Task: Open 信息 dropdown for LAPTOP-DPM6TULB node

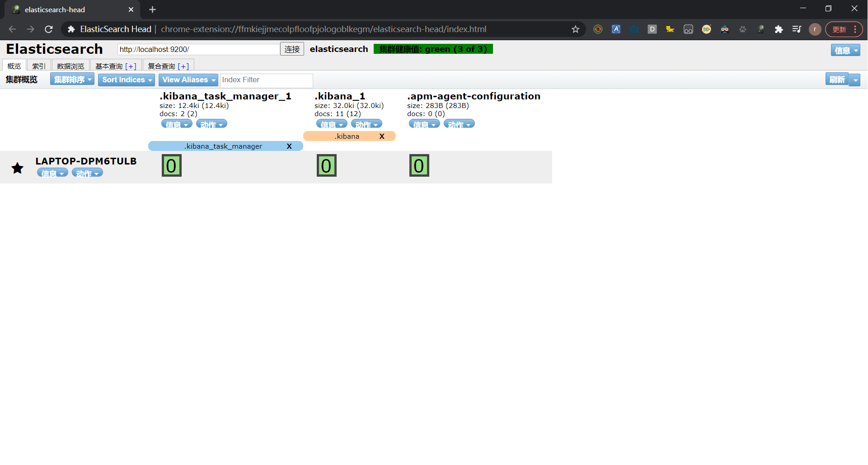Action: 52,173
